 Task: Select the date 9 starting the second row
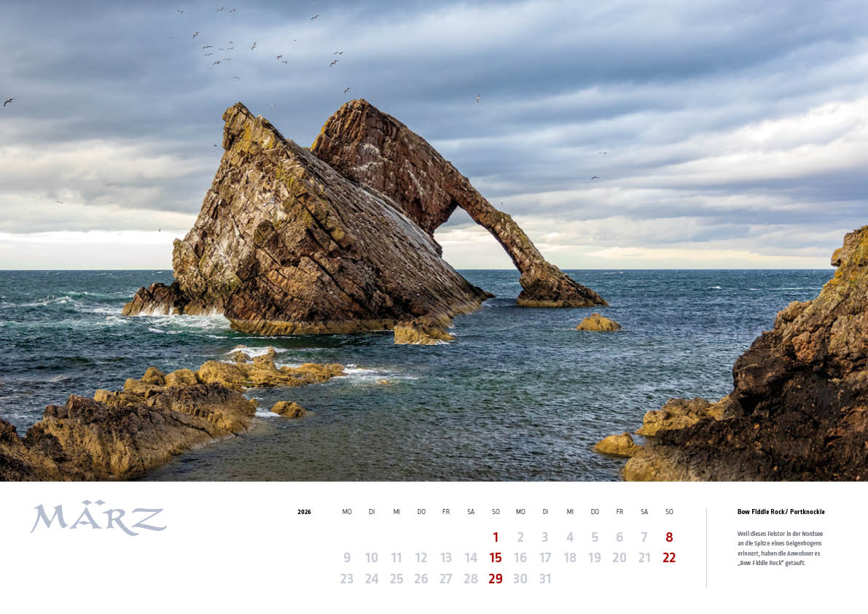pyautogui.click(x=347, y=558)
